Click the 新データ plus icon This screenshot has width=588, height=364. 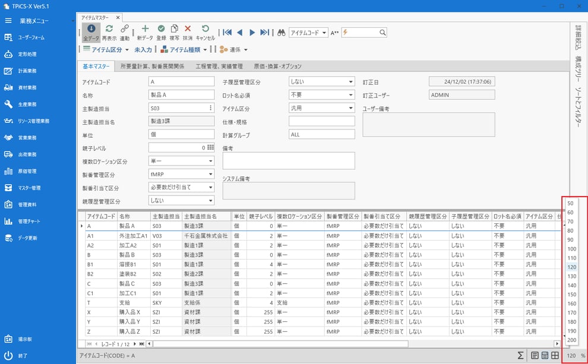click(145, 29)
